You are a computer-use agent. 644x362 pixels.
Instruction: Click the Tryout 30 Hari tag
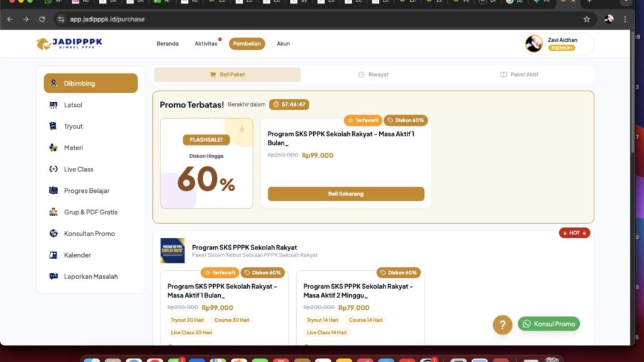(187, 320)
